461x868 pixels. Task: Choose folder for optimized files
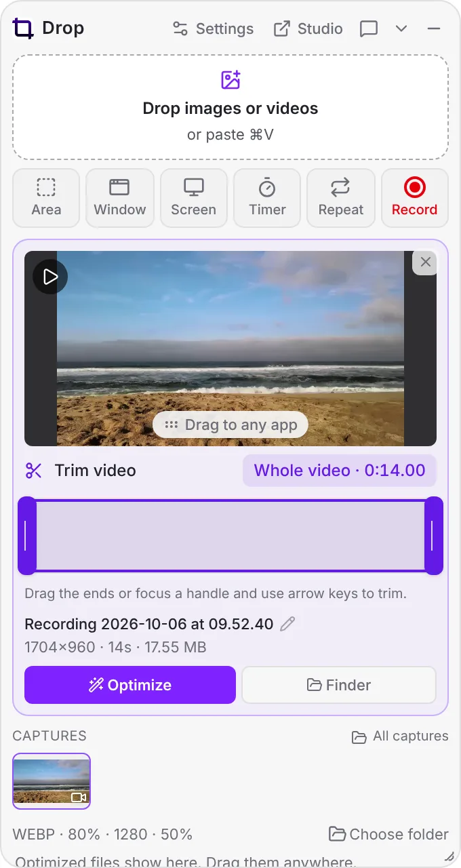[388, 834]
